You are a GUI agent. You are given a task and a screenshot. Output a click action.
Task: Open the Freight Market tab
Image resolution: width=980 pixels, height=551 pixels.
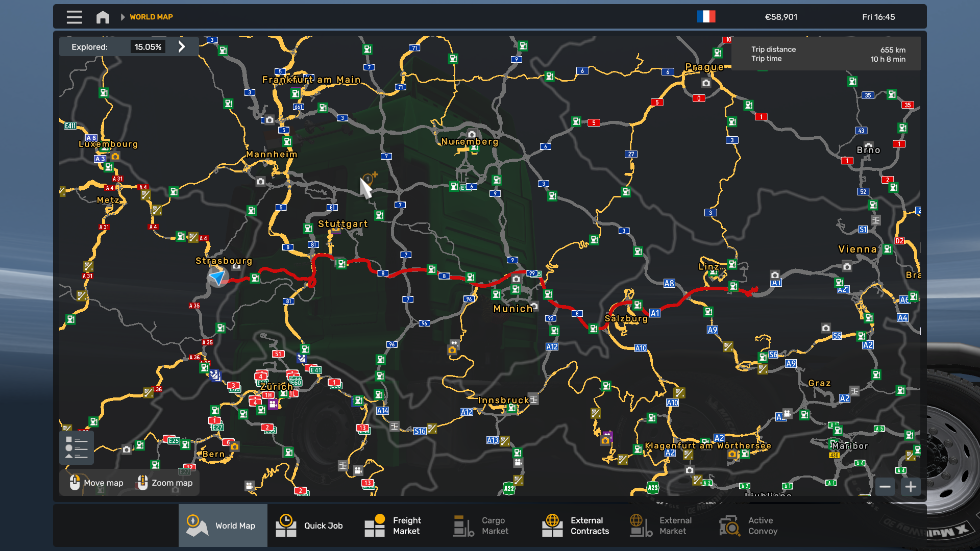[x=400, y=525]
